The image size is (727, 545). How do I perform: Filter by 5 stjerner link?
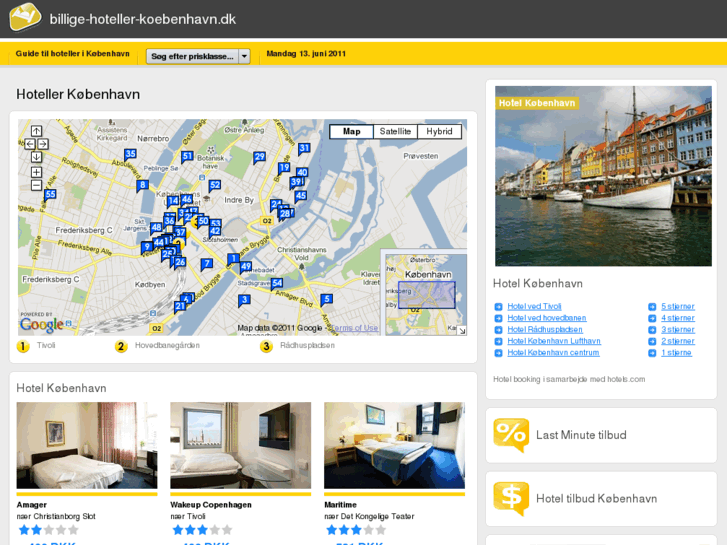coord(678,306)
